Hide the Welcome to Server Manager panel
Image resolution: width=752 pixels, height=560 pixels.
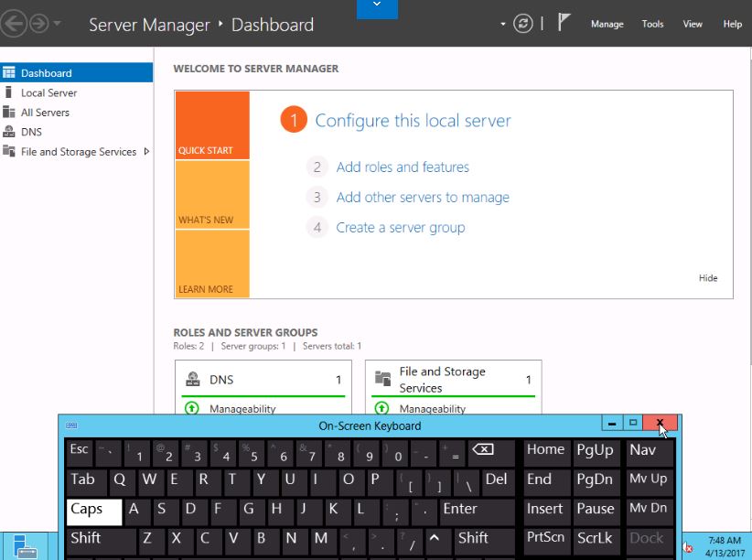click(x=708, y=278)
